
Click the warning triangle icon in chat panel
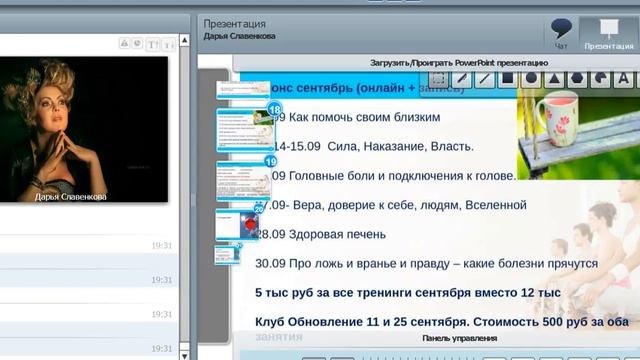[124, 43]
